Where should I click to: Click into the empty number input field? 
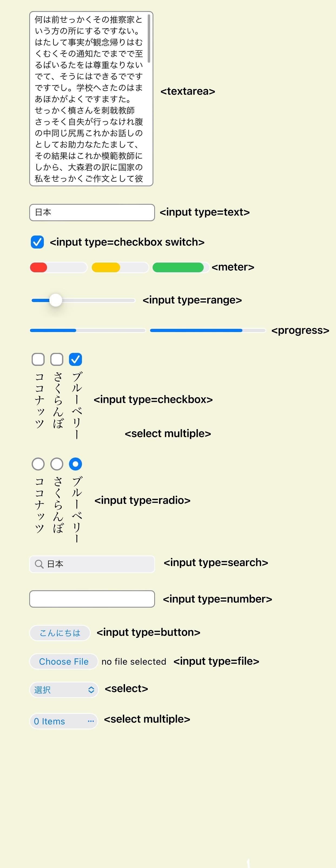92,599
